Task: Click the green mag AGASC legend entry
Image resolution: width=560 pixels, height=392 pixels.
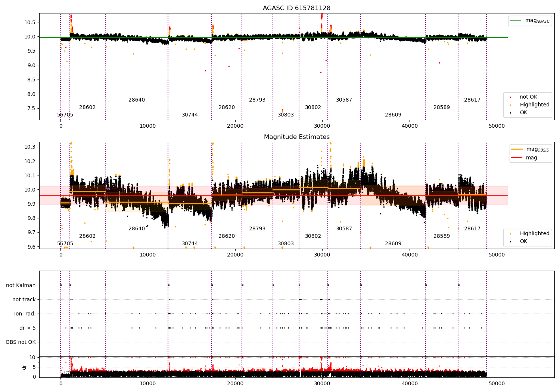Action: (x=530, y=21)
